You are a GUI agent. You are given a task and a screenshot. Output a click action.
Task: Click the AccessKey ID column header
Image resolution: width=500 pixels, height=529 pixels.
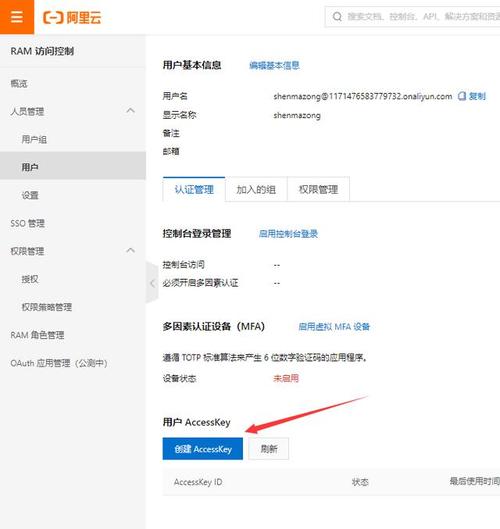click(x=198, y=482)
